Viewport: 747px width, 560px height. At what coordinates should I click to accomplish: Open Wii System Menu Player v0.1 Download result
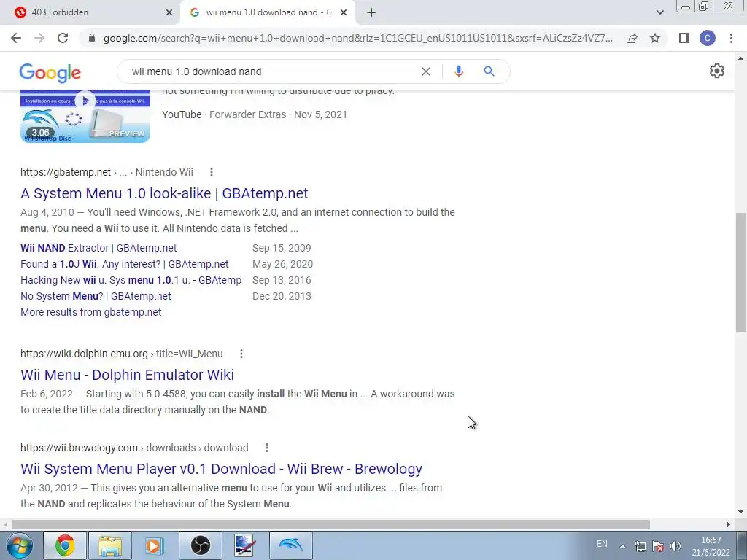click(x=221, y=469)
